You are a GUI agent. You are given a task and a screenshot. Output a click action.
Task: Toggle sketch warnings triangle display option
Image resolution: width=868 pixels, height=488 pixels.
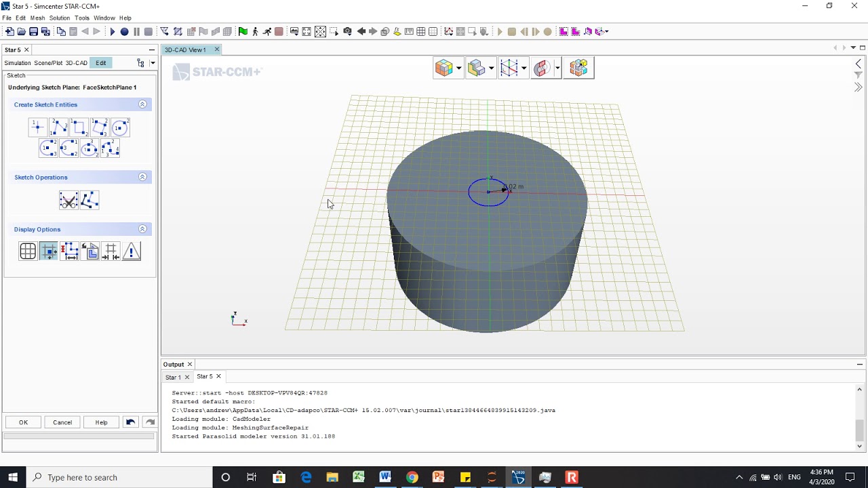(x=132, y=251)
